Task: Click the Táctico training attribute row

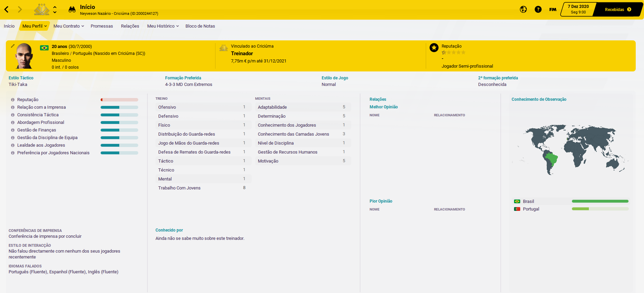Action: 203,161
